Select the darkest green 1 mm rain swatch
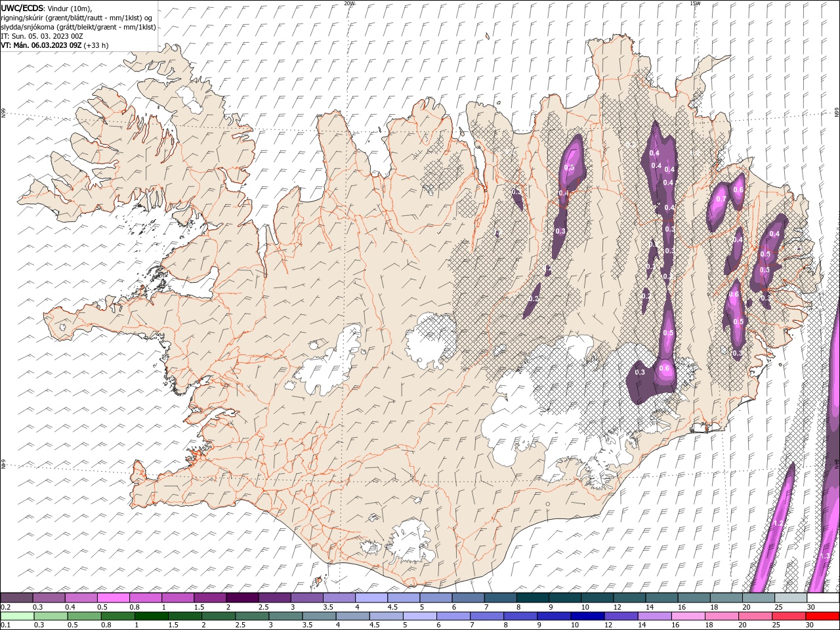Viewport: 840px width, 630px height. 151,616
